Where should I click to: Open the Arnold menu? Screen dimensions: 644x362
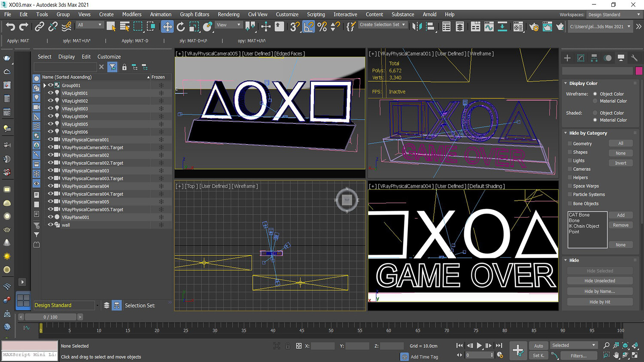pos(429,14)
